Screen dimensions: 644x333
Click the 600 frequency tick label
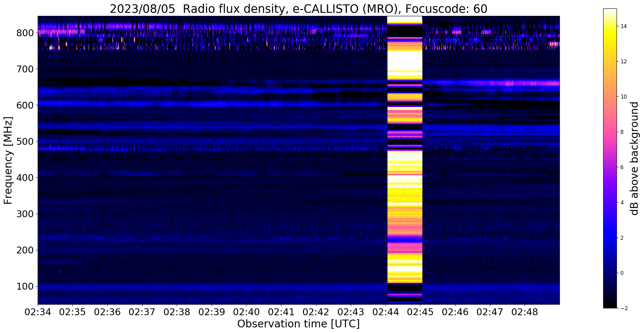(x=25, y=105)
